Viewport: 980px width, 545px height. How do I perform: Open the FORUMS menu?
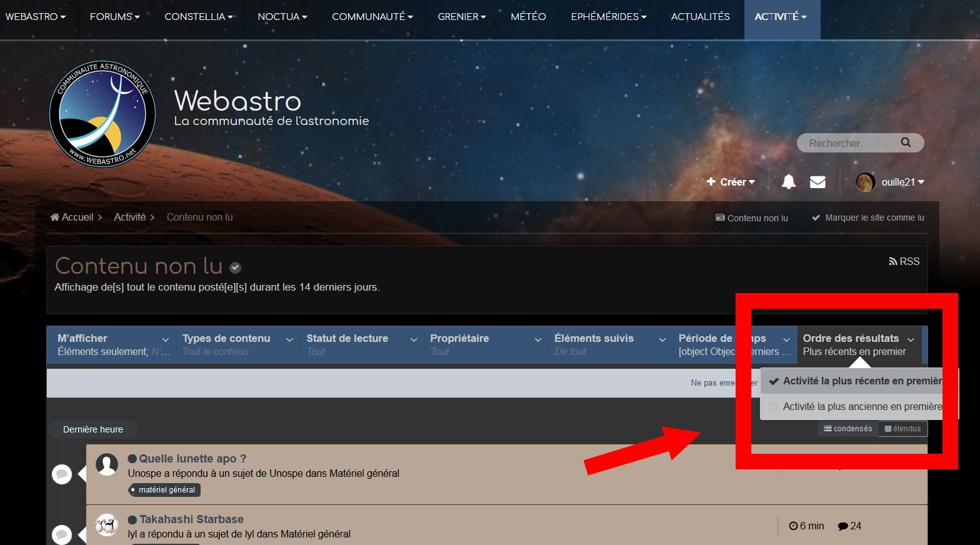point(115,17)
